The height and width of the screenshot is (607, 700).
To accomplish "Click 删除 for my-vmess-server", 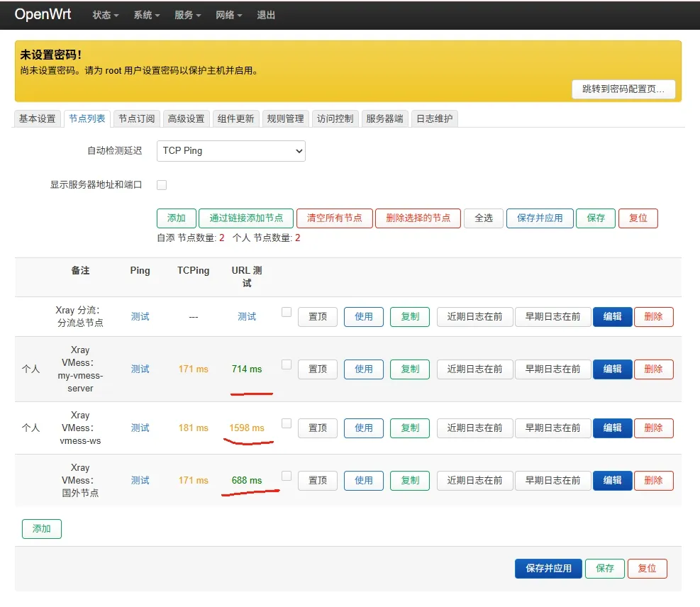I will point(654,369).
